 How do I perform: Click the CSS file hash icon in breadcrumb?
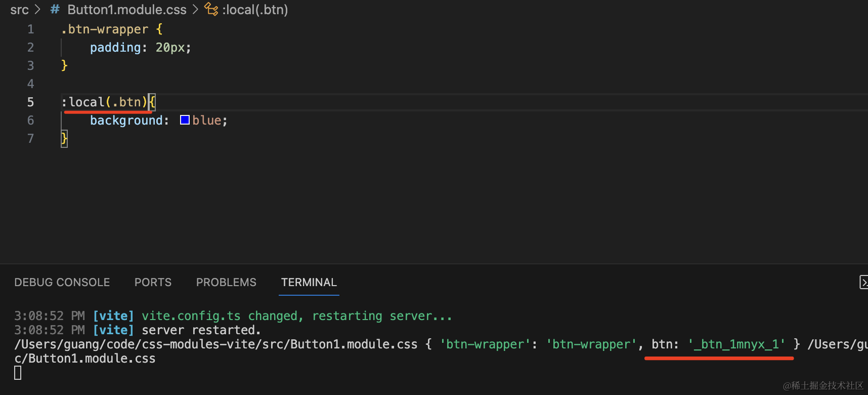[x=55, y=10]
